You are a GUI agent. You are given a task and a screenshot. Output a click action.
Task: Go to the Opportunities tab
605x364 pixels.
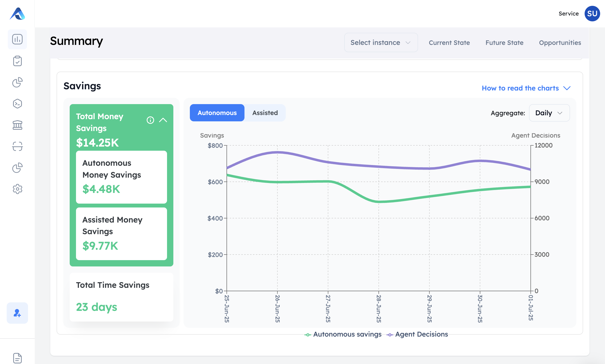coord(560,43)
